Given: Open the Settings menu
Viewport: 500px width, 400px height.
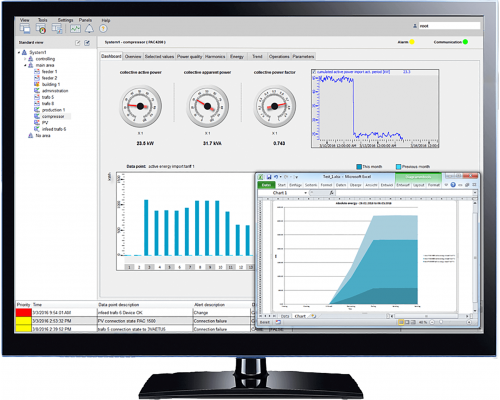Looking at the screenshot, I should tap(65, 20).
